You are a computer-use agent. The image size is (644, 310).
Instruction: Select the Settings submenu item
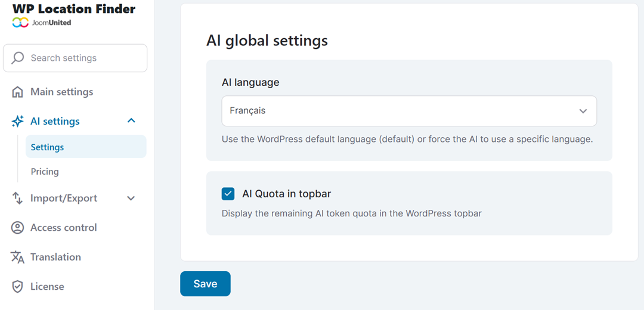pos(86,147)
